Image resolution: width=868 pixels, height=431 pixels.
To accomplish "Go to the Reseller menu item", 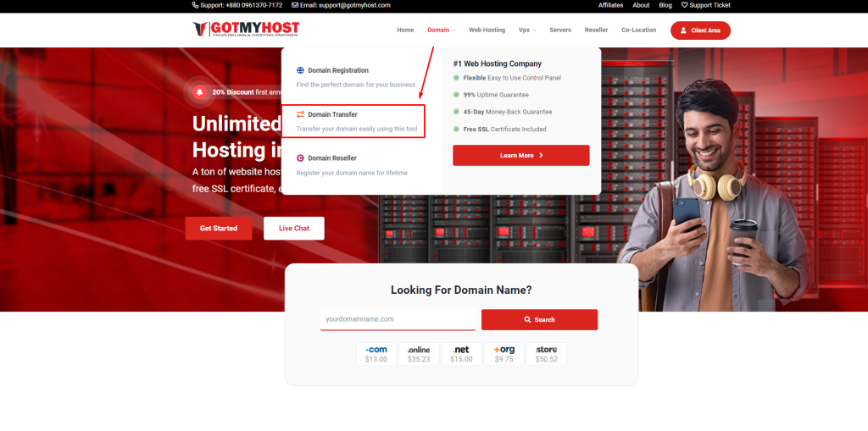I will (x=596, y=30).
